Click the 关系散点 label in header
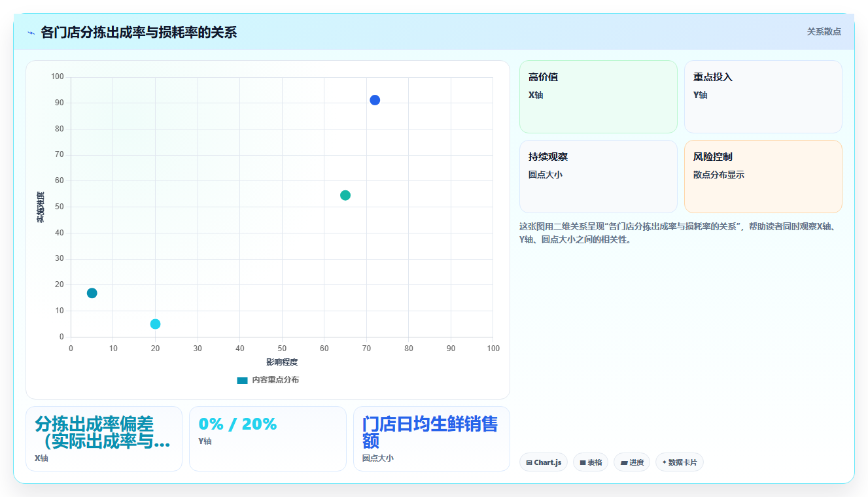Image resolution: width=868 pixels, height=497 pixels. tap(824, 31)
